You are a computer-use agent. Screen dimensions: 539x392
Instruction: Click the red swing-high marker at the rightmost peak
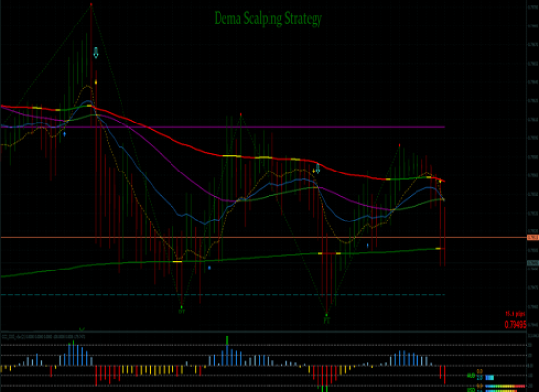(x=399, y=145)
